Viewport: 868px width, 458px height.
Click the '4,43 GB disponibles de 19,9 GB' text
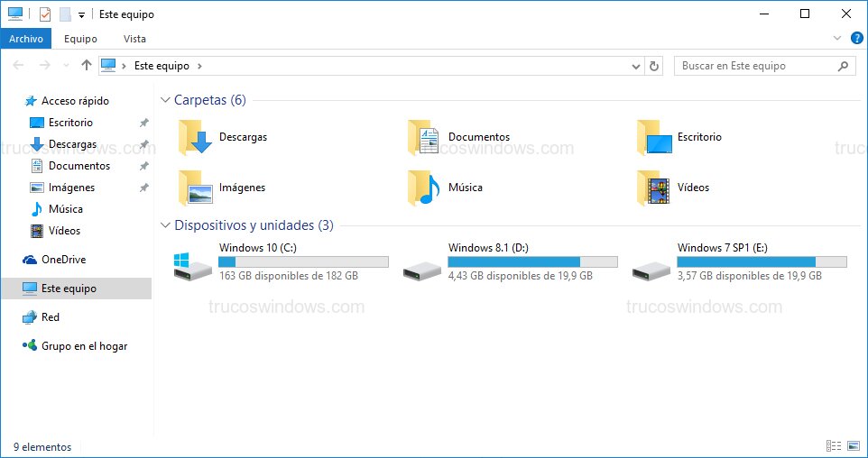521,276
